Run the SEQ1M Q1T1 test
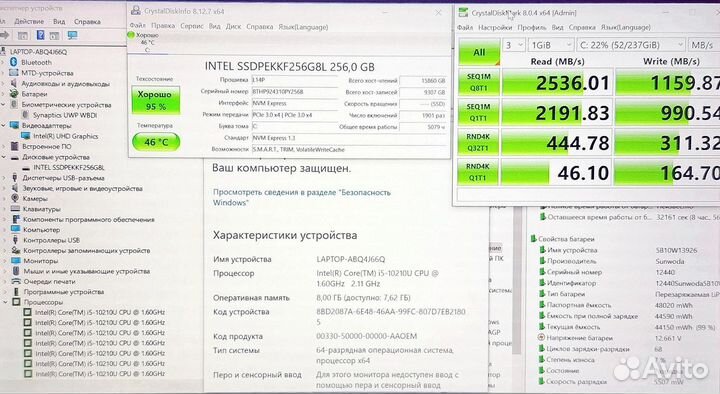 [478, 112]
